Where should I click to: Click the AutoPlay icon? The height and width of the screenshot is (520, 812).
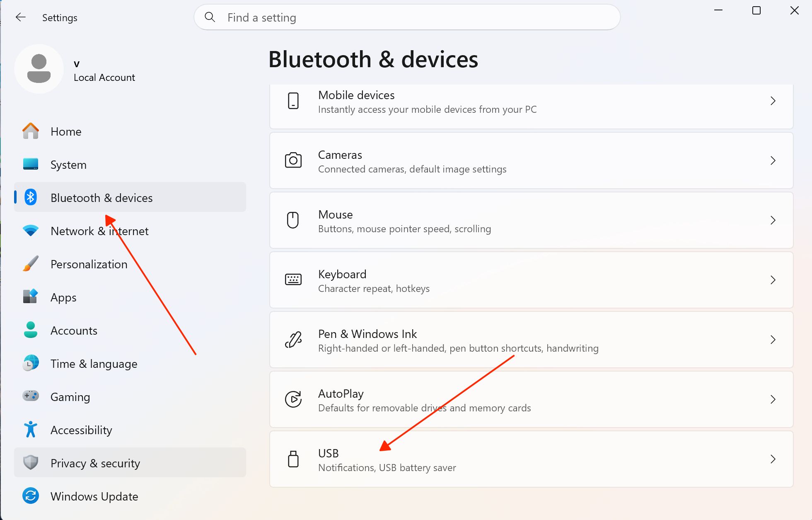click(293, 399)
